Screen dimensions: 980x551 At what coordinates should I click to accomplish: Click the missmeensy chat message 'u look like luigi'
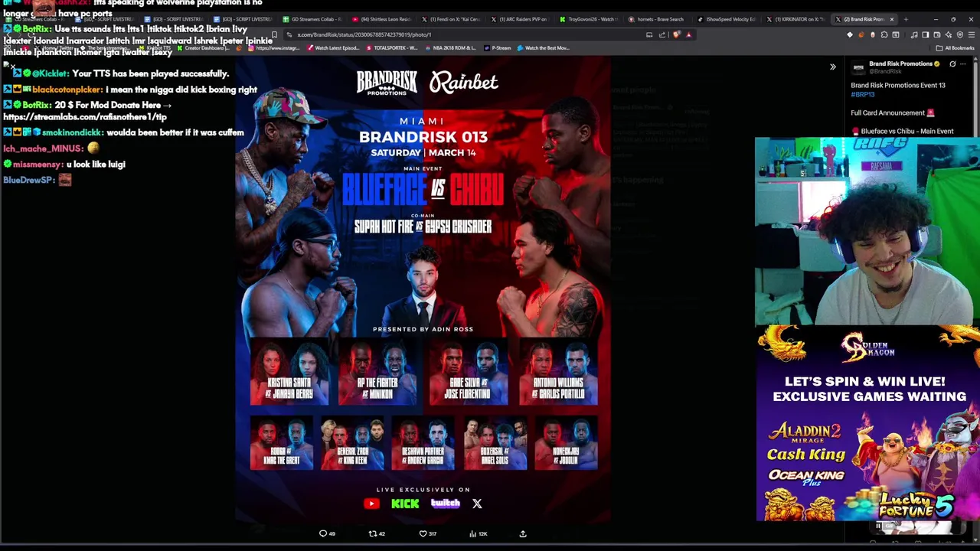coord(96,164)
